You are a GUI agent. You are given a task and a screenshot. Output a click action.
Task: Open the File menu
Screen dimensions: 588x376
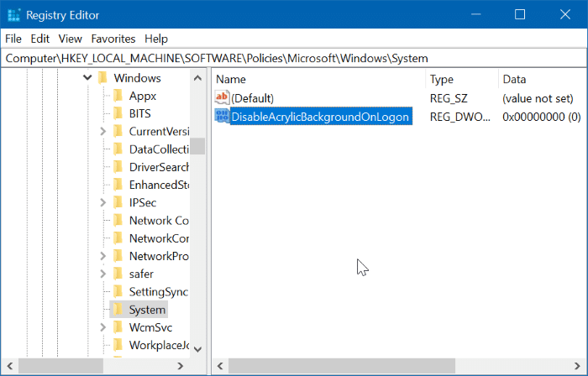point(13,39)
